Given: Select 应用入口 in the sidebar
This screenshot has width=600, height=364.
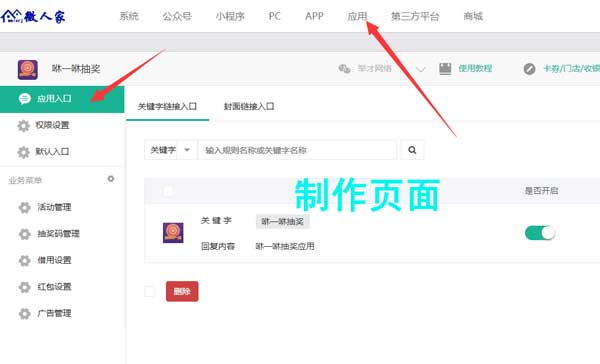Looking at the screenshot, I should point(62,99).
